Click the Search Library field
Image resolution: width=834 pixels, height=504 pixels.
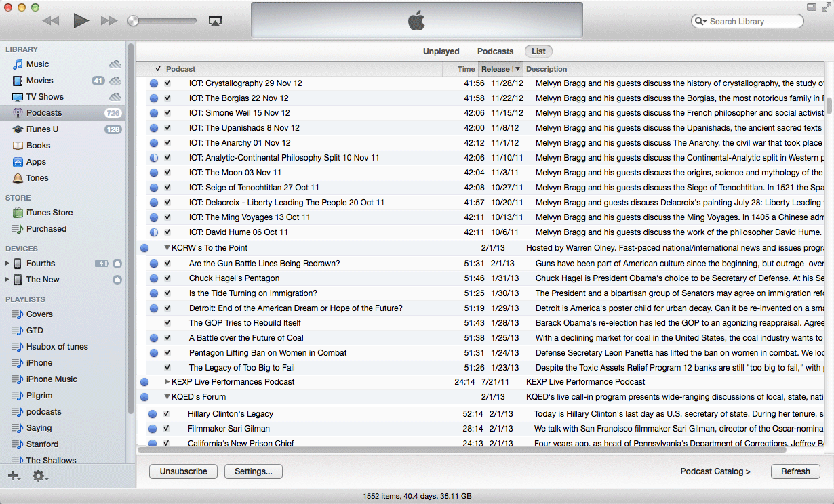click(747, 22)
